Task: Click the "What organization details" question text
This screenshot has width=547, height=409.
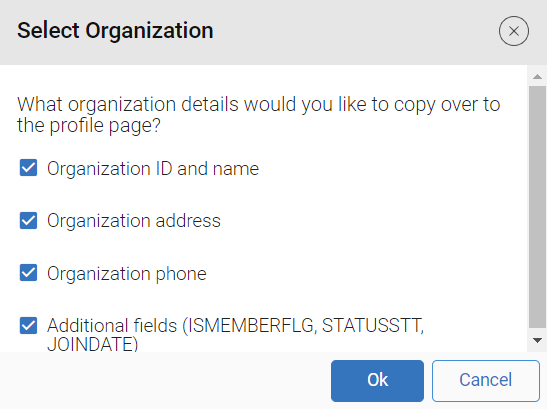Action: pos(259,114)
